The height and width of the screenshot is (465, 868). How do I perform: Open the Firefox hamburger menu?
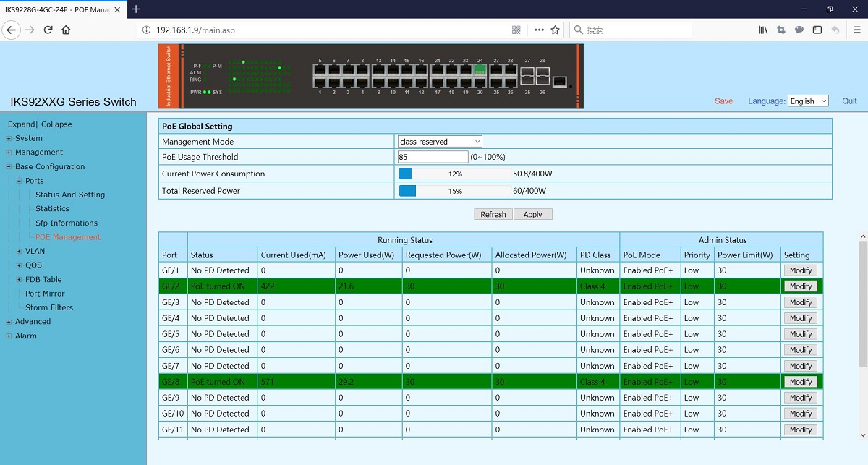[x=857, y=30]
